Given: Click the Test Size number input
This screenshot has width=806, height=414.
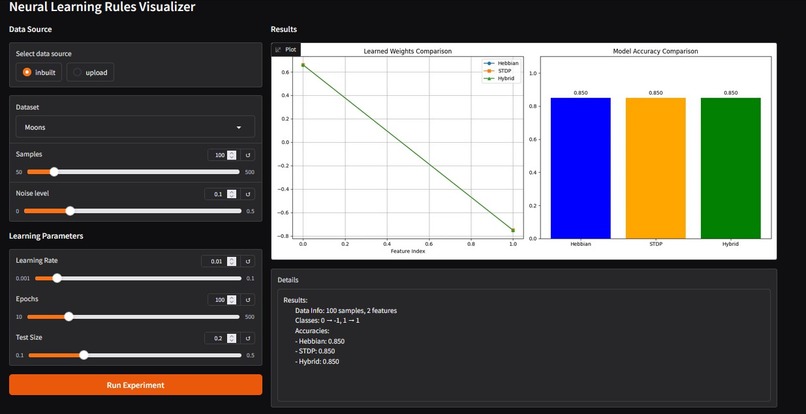Looking at the screenshot, I should coord(221,338).
